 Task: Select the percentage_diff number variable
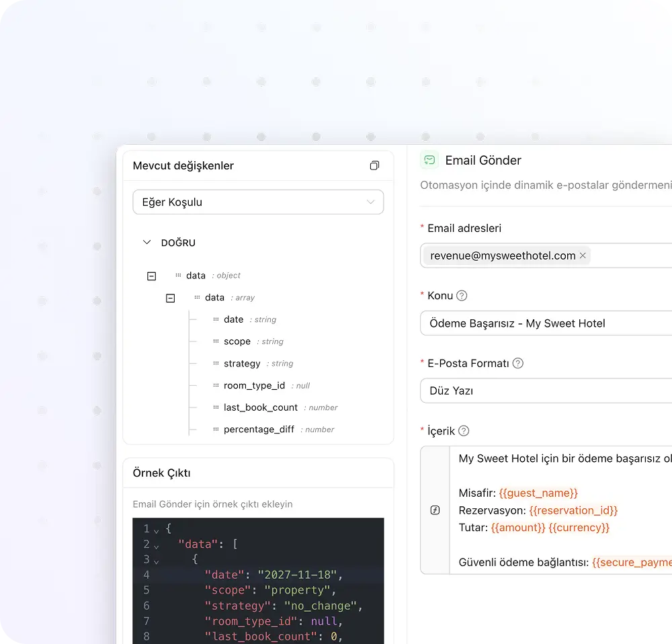pos(279,429)
